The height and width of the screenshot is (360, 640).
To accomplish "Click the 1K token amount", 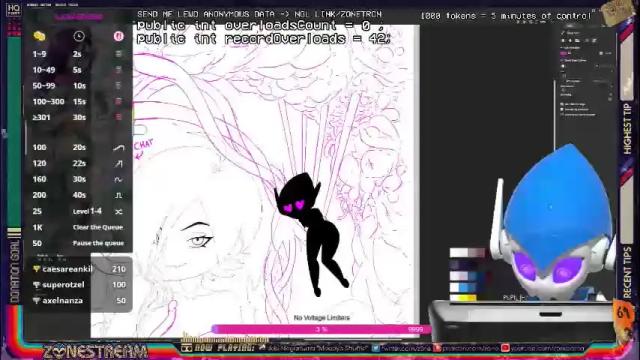I will tap(37, 227).
